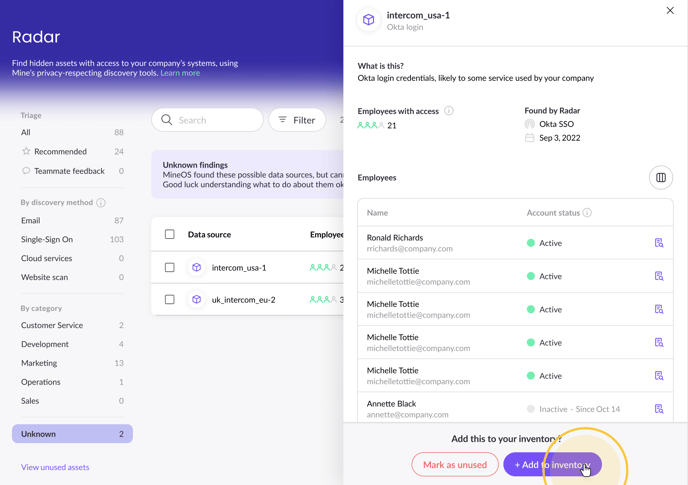Select the Sales category
The height and width of the screenshot is (485, 688).
coord(72,401)
